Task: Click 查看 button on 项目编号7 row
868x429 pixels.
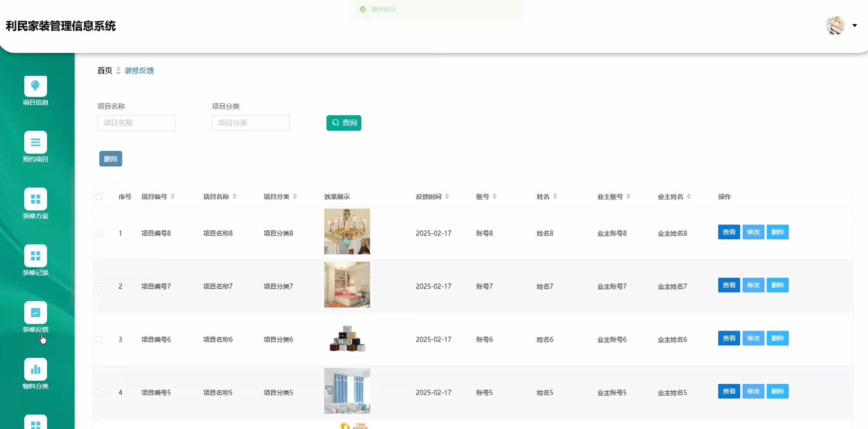Action: 729,285
